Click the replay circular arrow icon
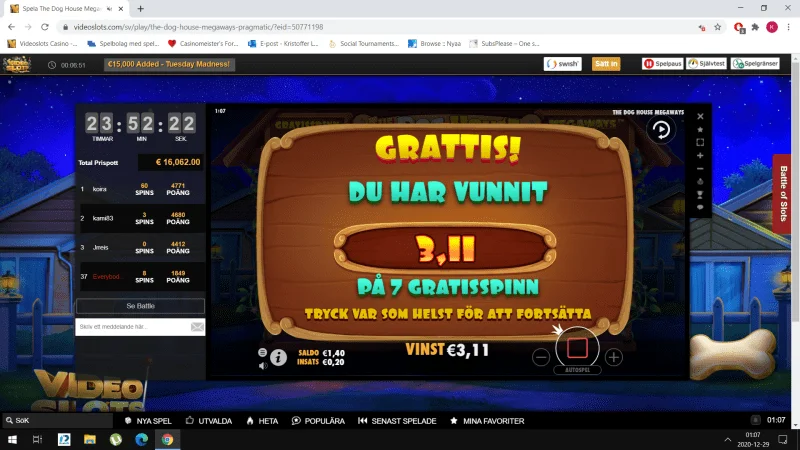Viewport: 800px width, 450px height. click(x=661, y=130)
